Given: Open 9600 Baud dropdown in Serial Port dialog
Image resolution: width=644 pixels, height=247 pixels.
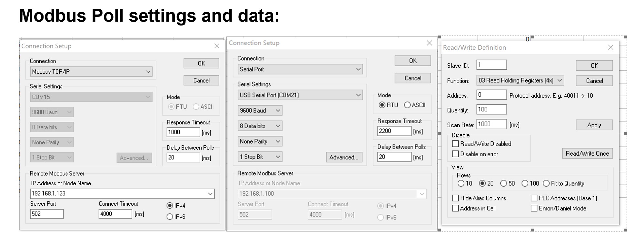Looking at the screenshot, I should coord(260,110).
